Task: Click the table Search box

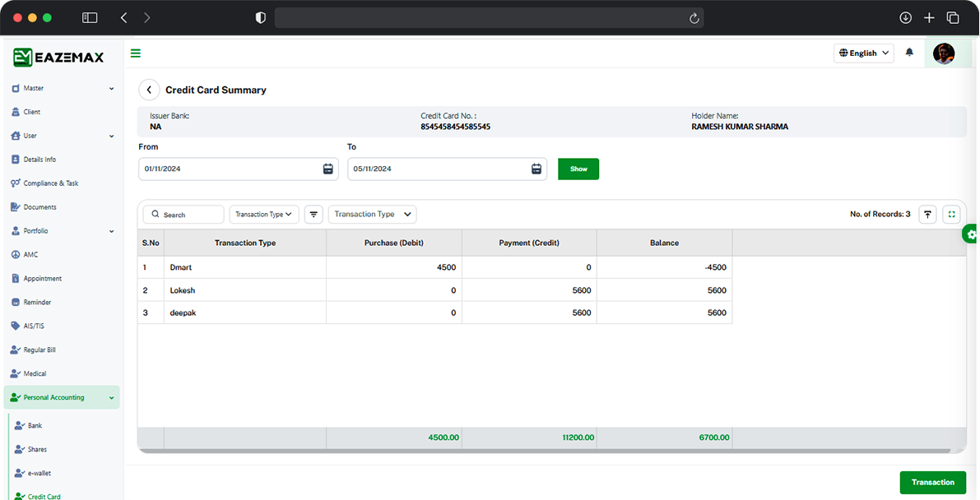Action: click(183, 215)
